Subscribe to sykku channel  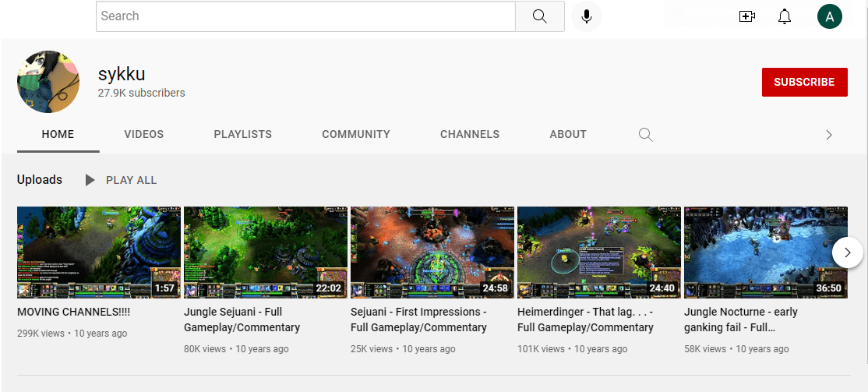point(804,82)
